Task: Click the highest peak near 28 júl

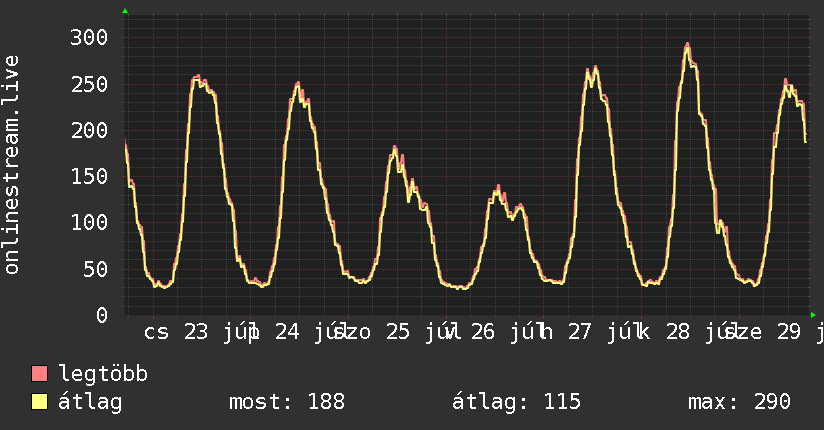Action: tap(687, 45)
